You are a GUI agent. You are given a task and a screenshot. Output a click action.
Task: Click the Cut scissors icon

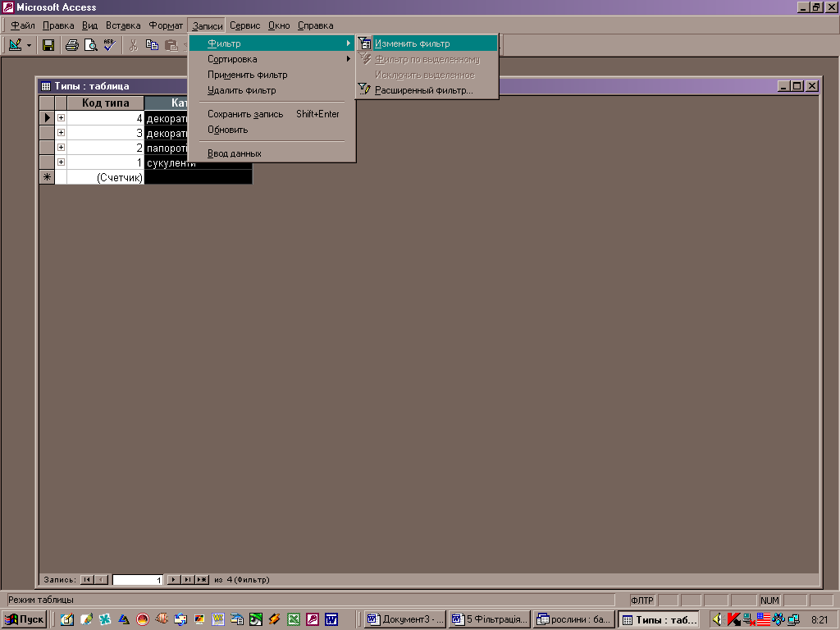[134, 46]
